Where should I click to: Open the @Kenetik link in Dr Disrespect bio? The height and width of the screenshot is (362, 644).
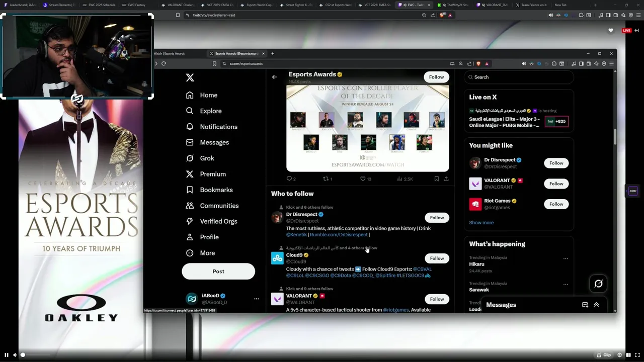296,235
